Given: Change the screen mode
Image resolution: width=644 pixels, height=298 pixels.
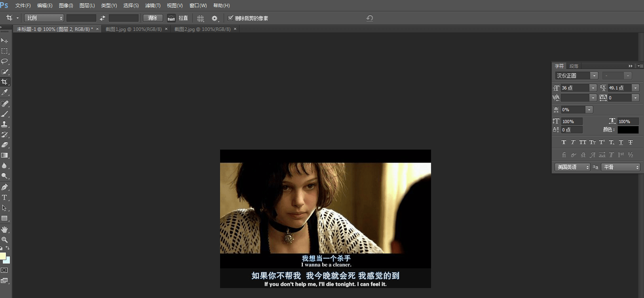Looking at the screenshot, I should (4, 281).
